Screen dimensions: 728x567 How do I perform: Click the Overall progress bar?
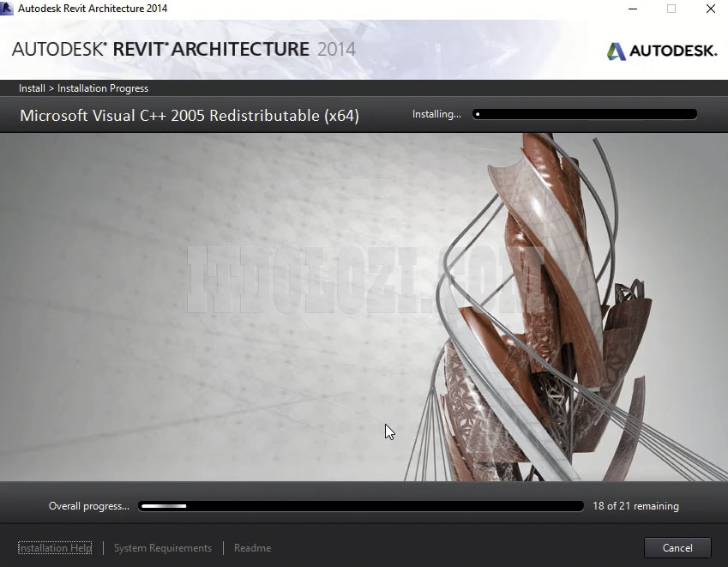[360, 506]
